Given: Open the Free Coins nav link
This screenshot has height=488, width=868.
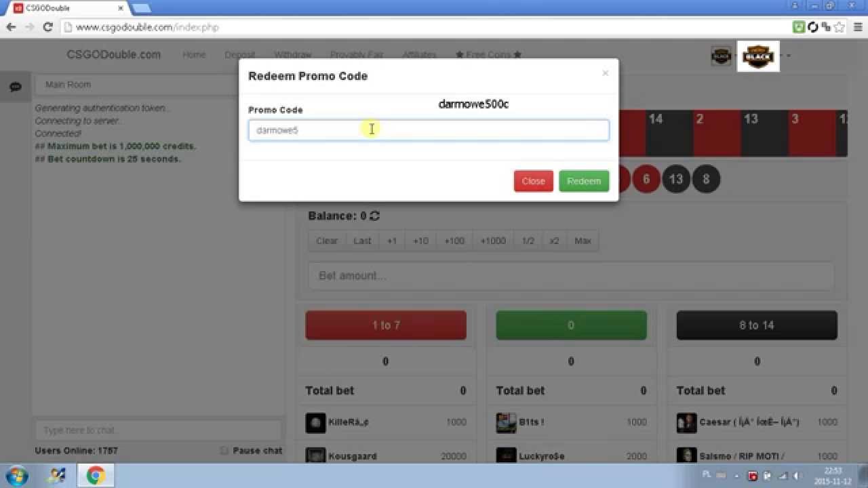Looking at the screenshot, I should pos(488,55).
